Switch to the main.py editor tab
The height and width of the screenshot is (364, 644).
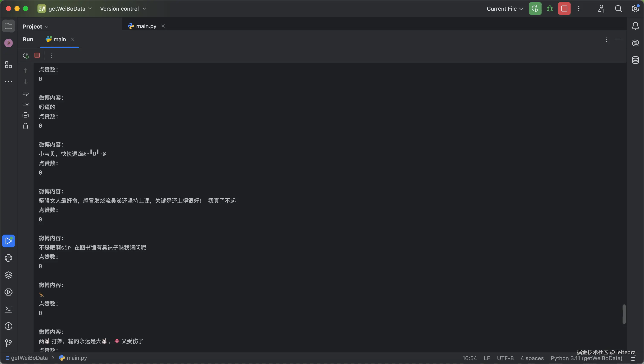click(146, 26)
